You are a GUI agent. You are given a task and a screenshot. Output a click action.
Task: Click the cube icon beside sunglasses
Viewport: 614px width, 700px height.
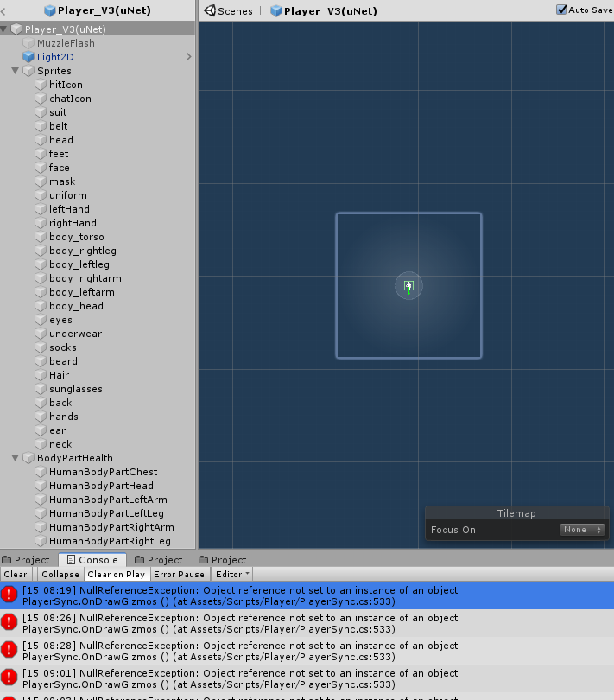click(41, 389)
